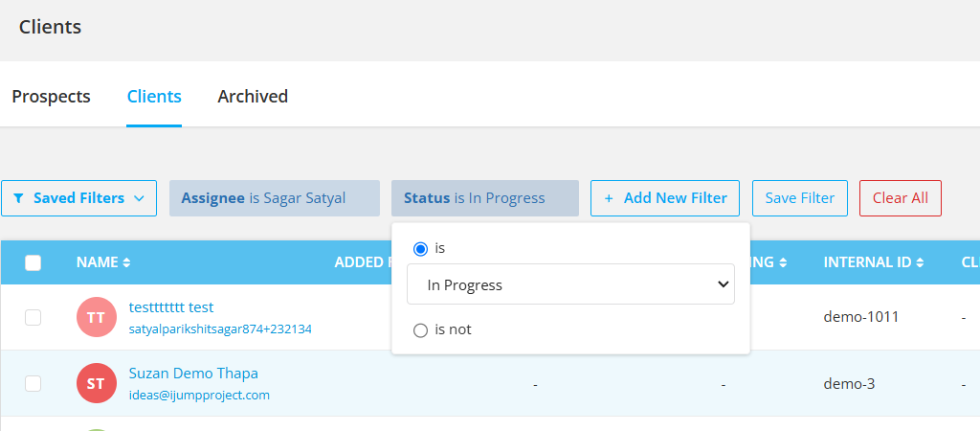980x431 pixels.
Task: Select the "is not" radio option
Action: tap(421, 330)
